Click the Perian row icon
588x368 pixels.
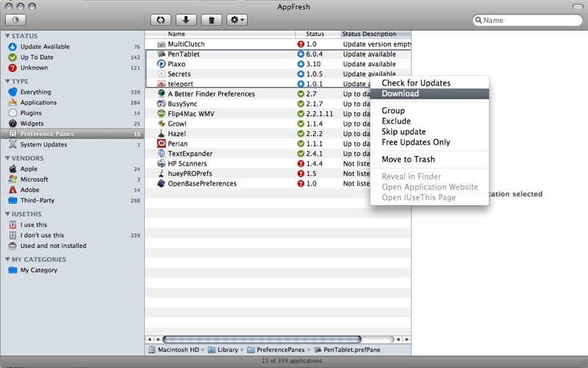click(x=161, y=144)
